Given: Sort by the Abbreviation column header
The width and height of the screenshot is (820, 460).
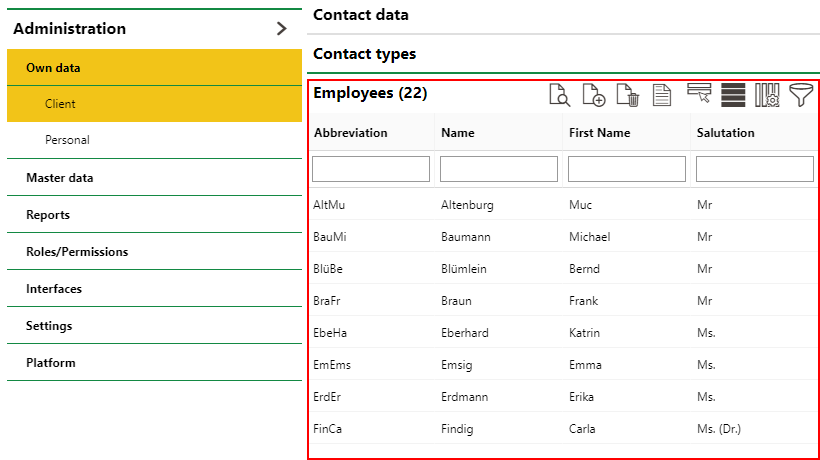Looking at the screenshot, I should (350, 133).
